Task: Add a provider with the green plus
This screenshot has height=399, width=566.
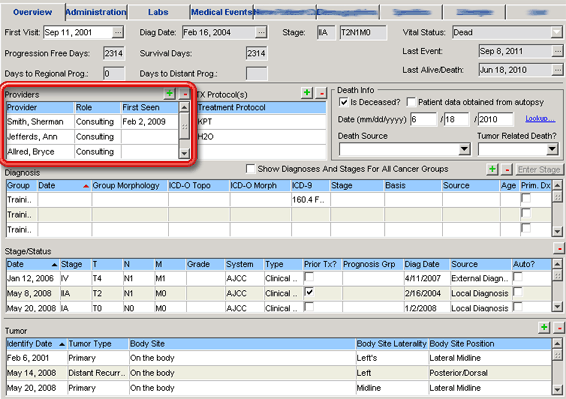Action: pos(169,94)
